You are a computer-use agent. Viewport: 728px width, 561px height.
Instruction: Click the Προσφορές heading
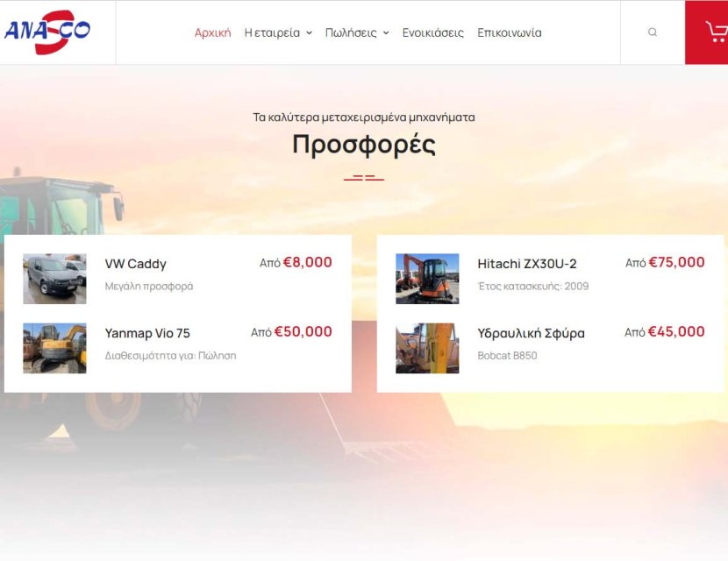(x=364, y=145)
